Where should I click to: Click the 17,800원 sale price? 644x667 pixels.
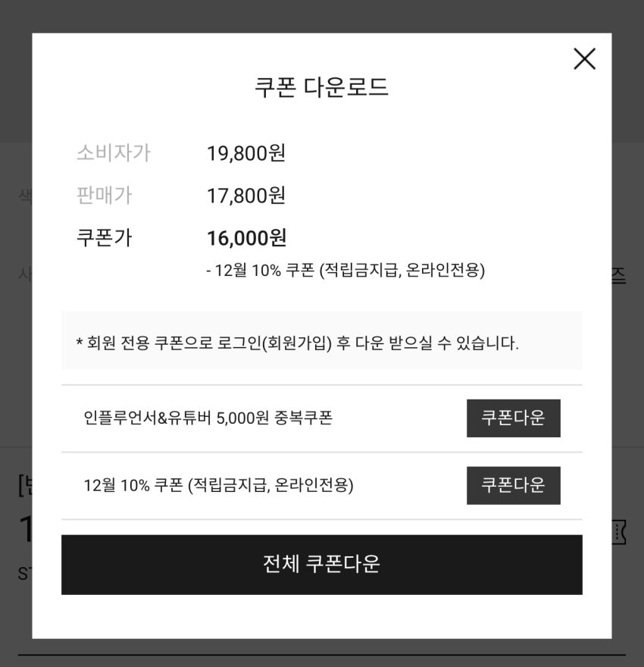pyautogui.click(x=245, y=196)
